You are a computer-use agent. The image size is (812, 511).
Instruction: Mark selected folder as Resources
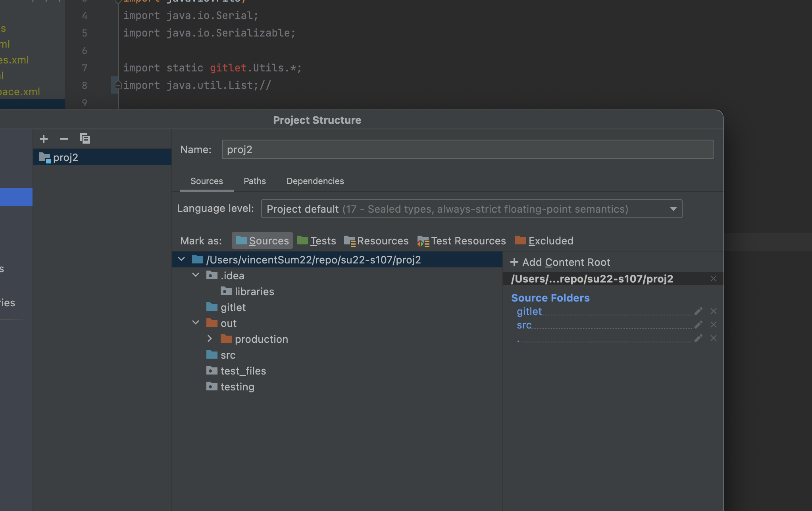(376, 241)
